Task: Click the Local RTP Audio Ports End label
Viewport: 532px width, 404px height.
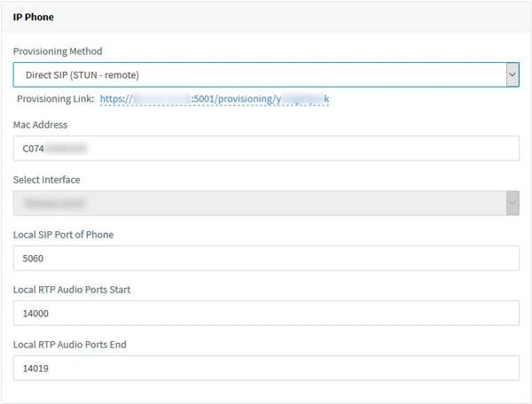Action: click(x=71, y=345)
